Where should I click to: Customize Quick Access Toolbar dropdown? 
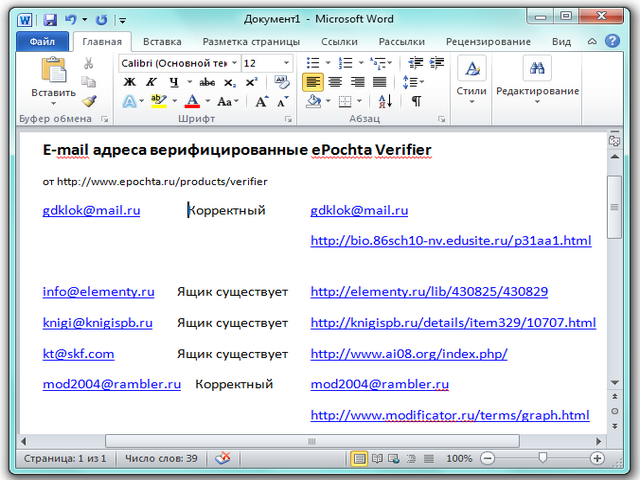point(122,20)
